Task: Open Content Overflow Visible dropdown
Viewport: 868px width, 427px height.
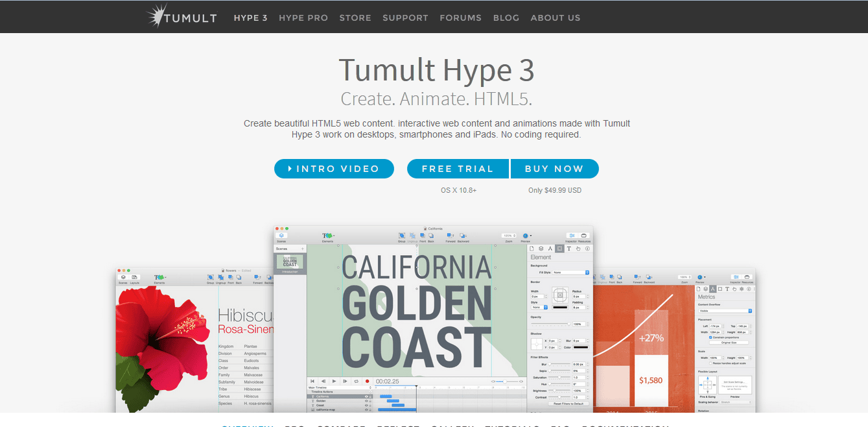Action: tap(725, 311)
